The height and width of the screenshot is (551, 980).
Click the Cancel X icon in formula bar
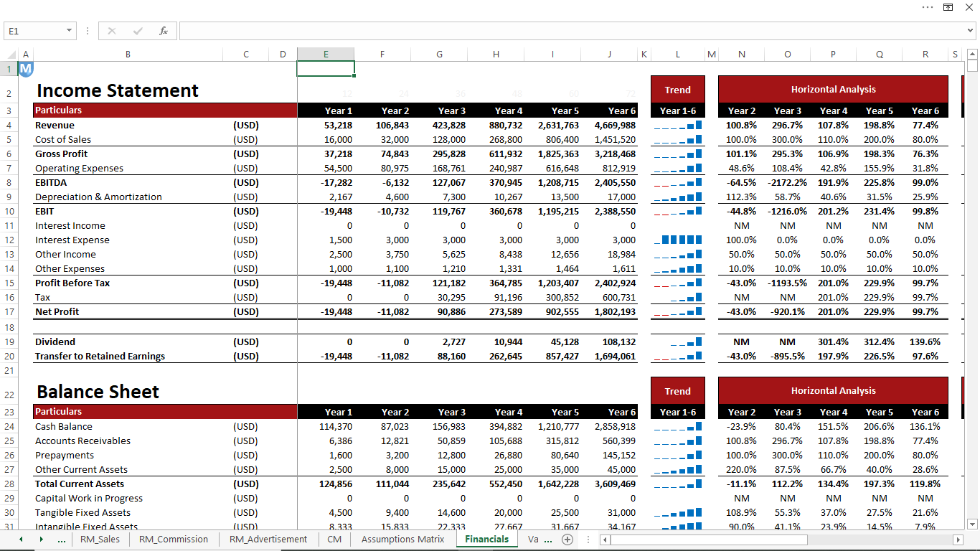pos(112,31)
